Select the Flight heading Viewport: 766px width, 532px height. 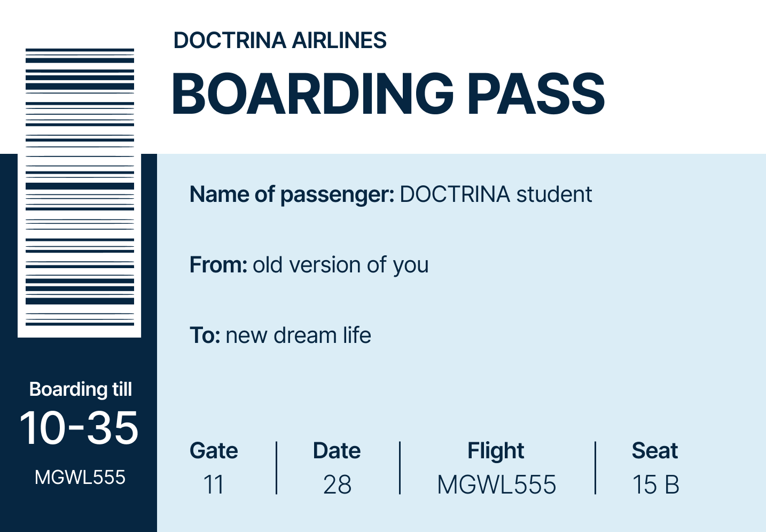496,451
